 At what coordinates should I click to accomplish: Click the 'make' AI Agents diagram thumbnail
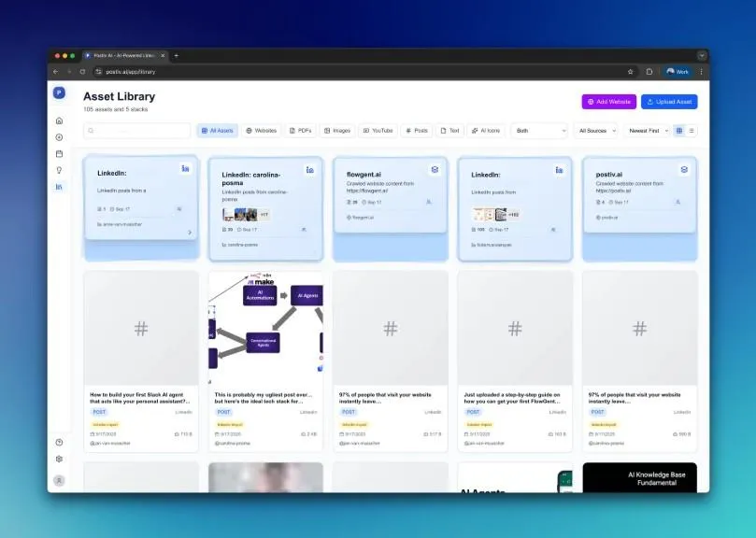tap(265, 328)
